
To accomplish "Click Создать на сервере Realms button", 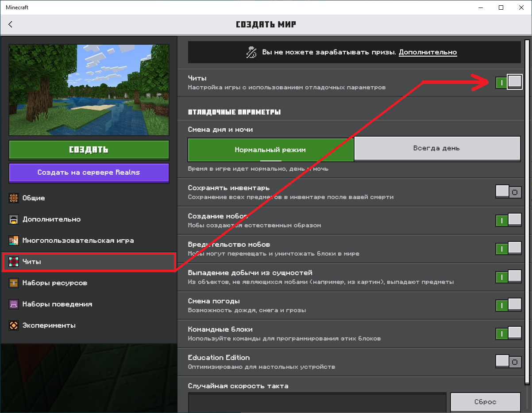I will [x=89, y=173].
